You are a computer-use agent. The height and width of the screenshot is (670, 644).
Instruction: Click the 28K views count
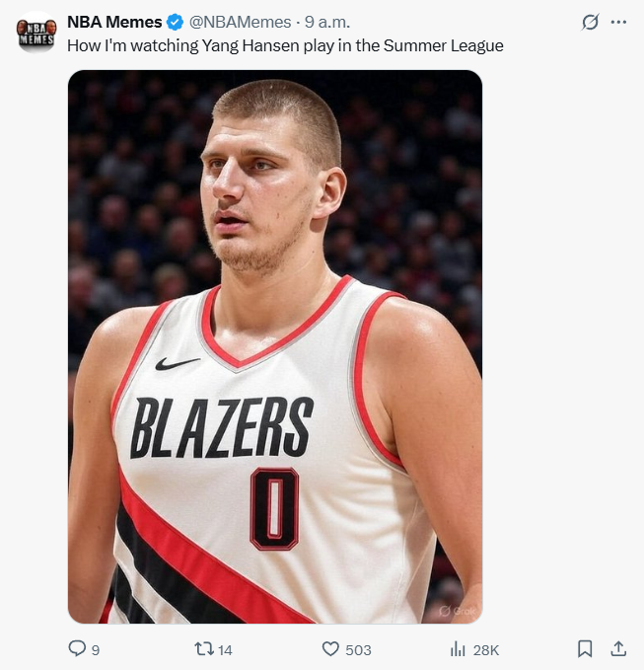point(486,649)
